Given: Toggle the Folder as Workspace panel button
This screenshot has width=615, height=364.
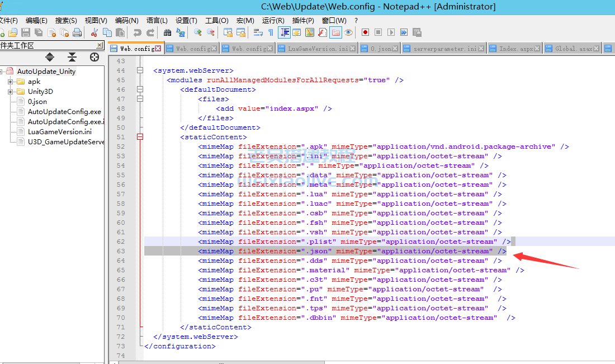Looking at the screenshot, I should pyautogui.click(x=336, y=32).
